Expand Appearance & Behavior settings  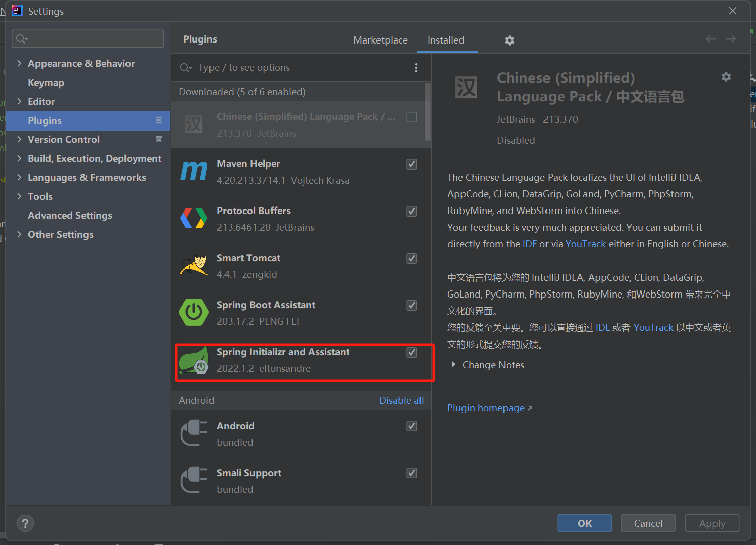tap(19, 63)
